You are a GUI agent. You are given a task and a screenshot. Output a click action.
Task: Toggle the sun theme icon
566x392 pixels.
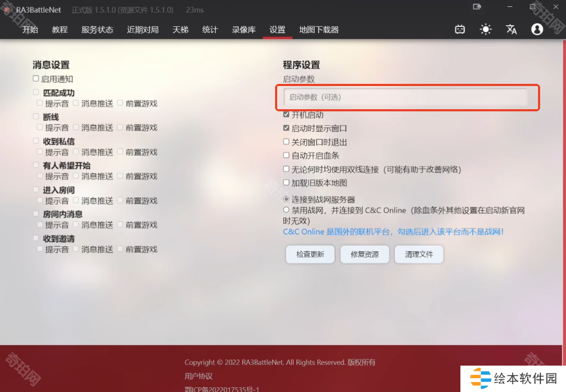[486, 30]
